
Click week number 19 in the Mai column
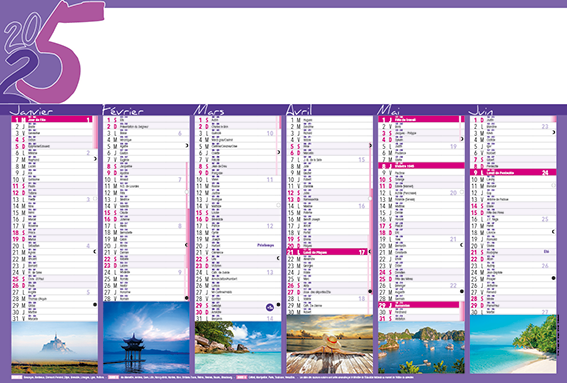(453, 146)
